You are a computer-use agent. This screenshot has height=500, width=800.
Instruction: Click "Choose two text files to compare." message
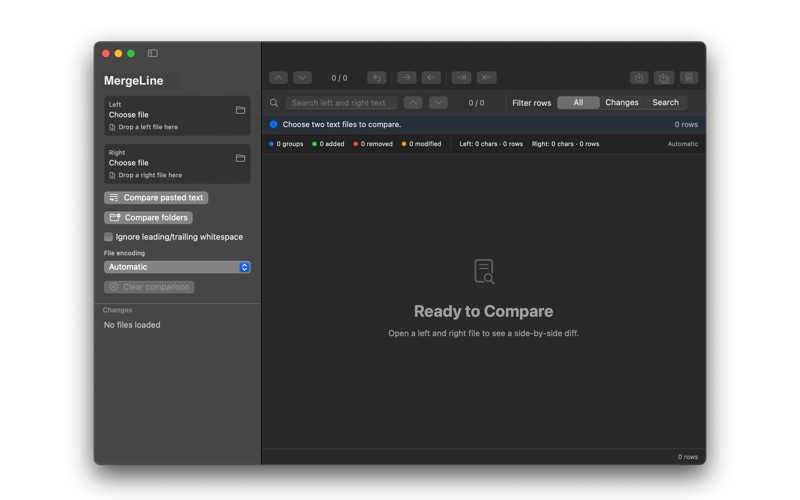tap(342, 124)
